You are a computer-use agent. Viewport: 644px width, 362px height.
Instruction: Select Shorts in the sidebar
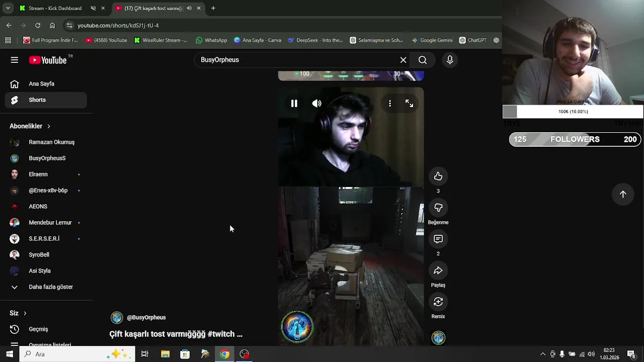[x=46, y=100]
